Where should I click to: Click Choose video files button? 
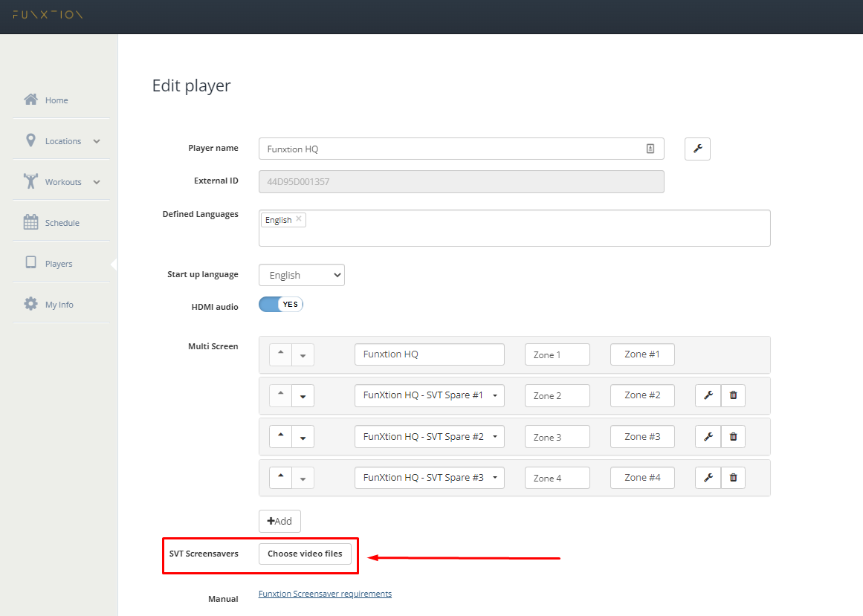click(x=305, y=554)
